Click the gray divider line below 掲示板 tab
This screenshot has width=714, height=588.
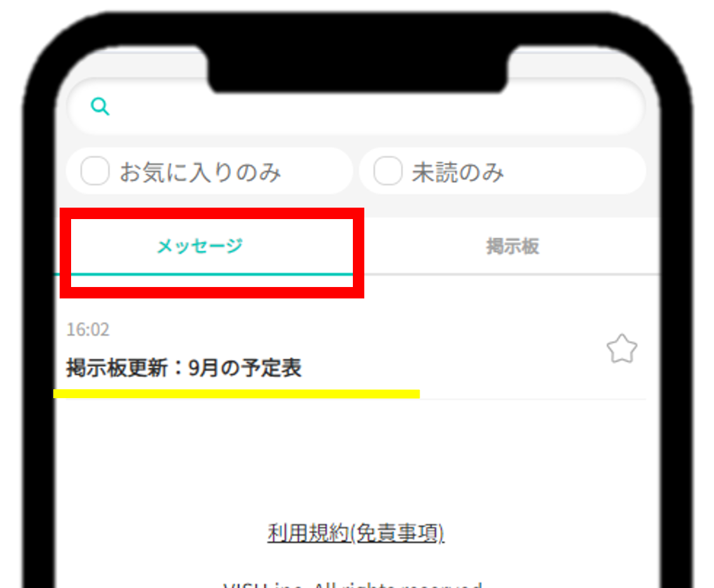512,275
